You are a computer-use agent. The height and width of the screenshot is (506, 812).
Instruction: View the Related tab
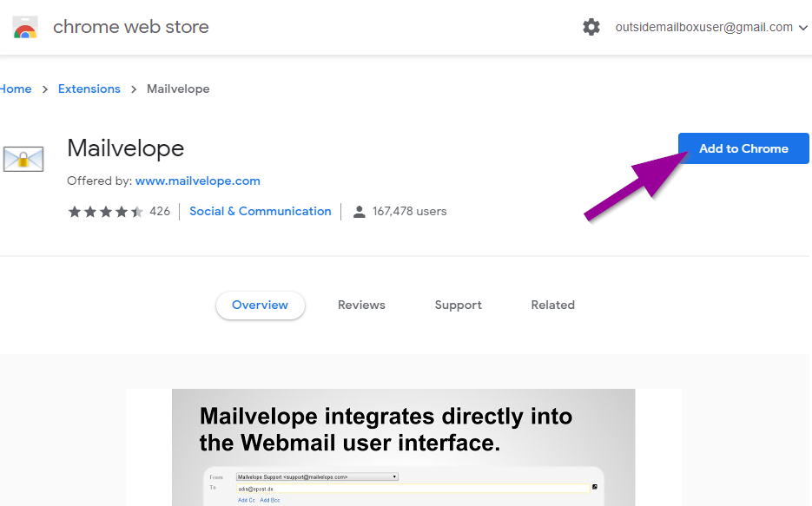pyautogui.click(x=553, y=305)
